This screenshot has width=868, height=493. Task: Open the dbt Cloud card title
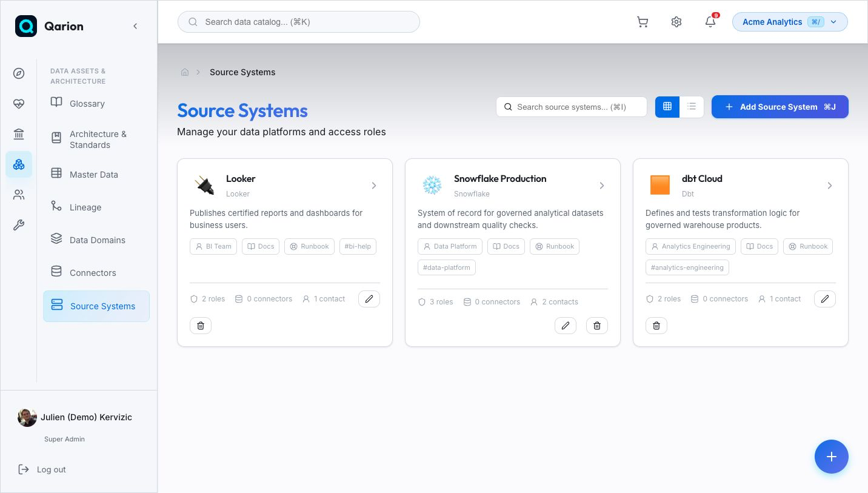pyautogui.click(x=702, y=178)
